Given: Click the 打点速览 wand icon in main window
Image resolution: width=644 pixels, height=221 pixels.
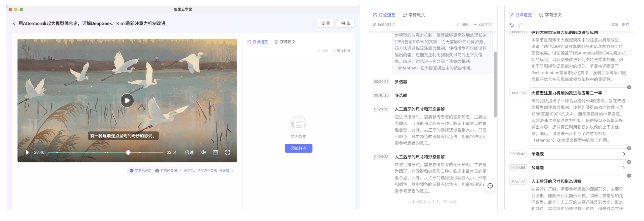Looking at the screenshot, I should coord(249,42).
